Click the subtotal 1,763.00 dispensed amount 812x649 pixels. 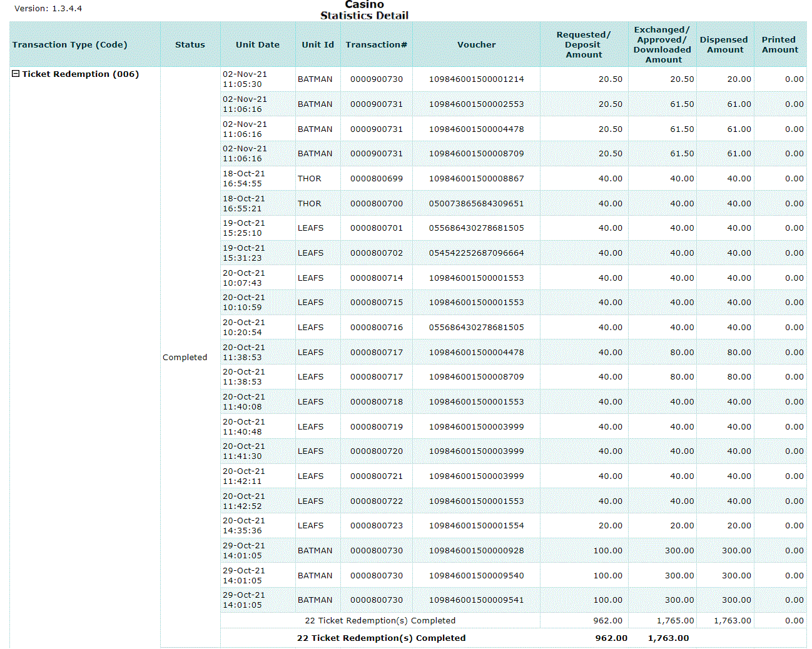(733, 621)
